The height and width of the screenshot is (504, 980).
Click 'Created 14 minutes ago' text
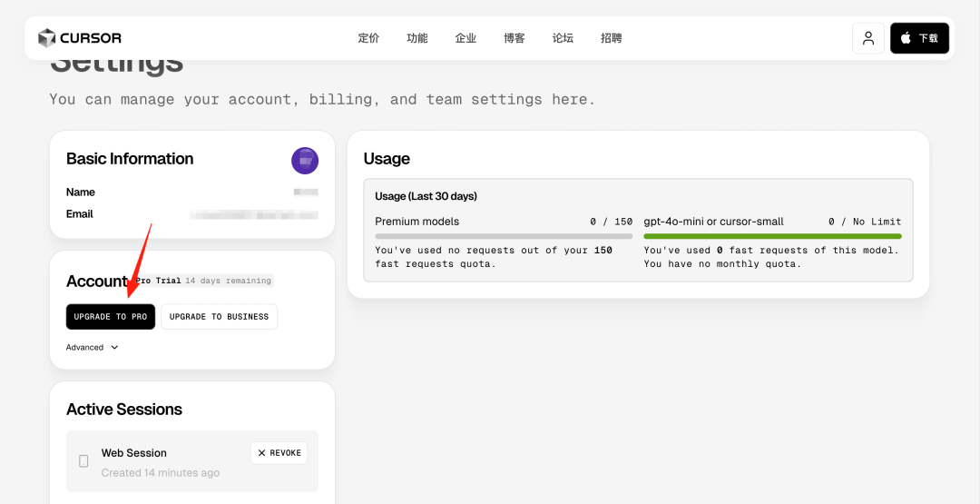coord(161,473)
